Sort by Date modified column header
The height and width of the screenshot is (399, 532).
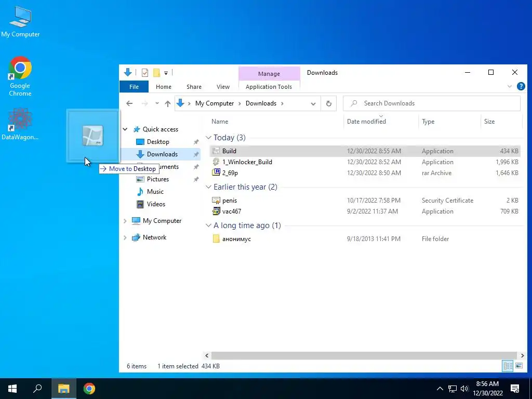366,122
